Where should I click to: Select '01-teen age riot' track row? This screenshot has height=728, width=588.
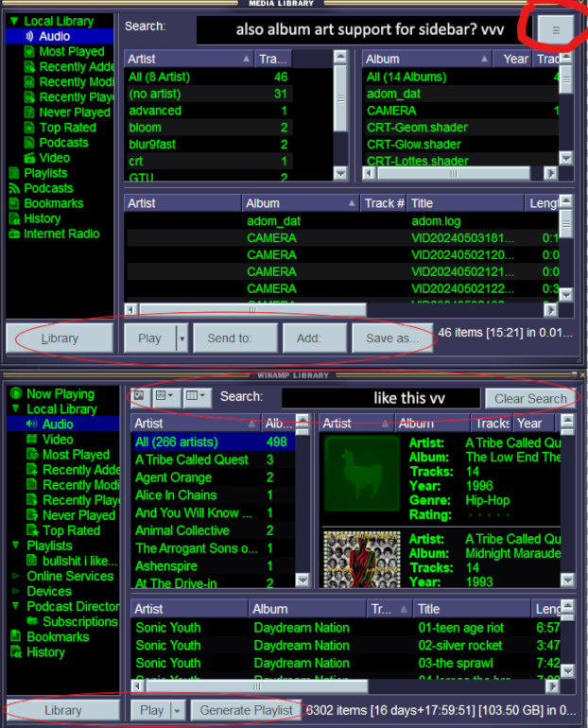pyautogui.click(x=346, y=628)
